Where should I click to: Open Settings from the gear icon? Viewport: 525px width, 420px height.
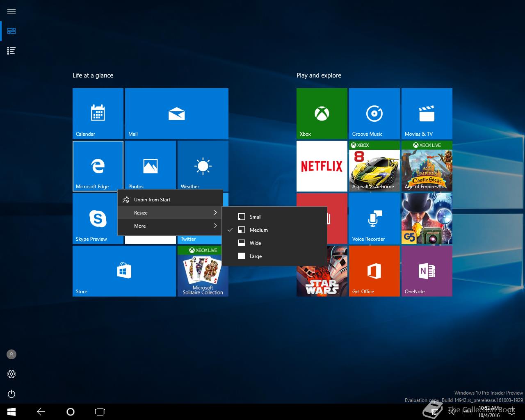pyautogui.click(x=11, y=374)
